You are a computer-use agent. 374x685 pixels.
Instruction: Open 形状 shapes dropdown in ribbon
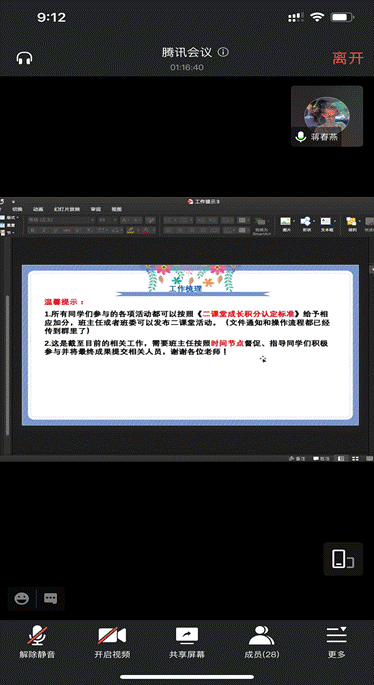point(306,224)
